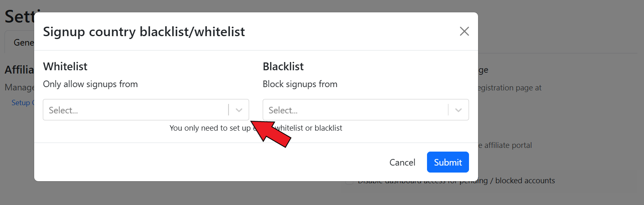Close the Signup country blacklist/whitelist dialog

(464, 32)
